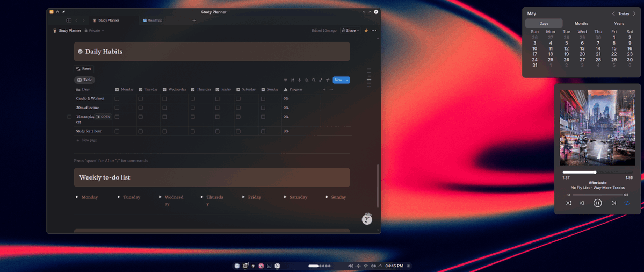Check Monday for Cardio & Workout
The height and width of the screenshot is (272, 644).
(117, 98)
